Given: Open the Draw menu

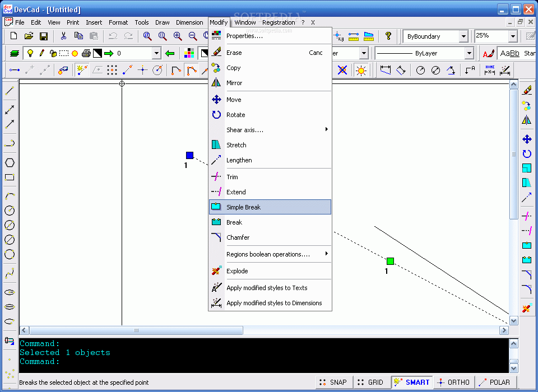Looking at the screenshot, I should (163, 22).
